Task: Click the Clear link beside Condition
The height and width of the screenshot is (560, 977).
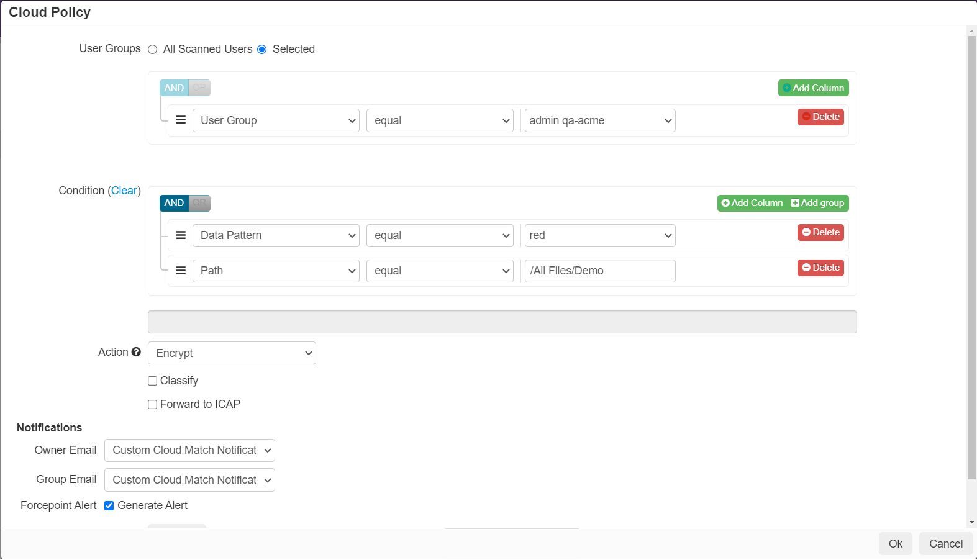Action: pyautogui.click(x=124, y=191)
